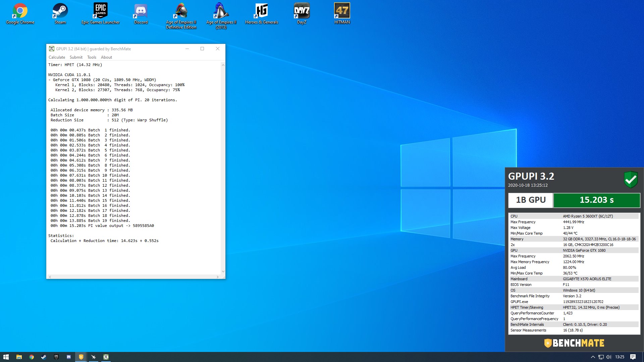644x362 pixels.
Task: Open the Windows Start menu
Action: click(x=6, y=357)
